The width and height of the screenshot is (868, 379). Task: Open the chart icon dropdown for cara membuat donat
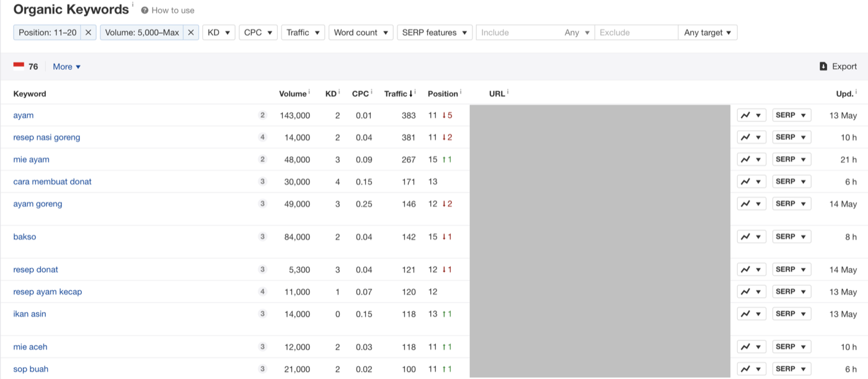point(751,181)
